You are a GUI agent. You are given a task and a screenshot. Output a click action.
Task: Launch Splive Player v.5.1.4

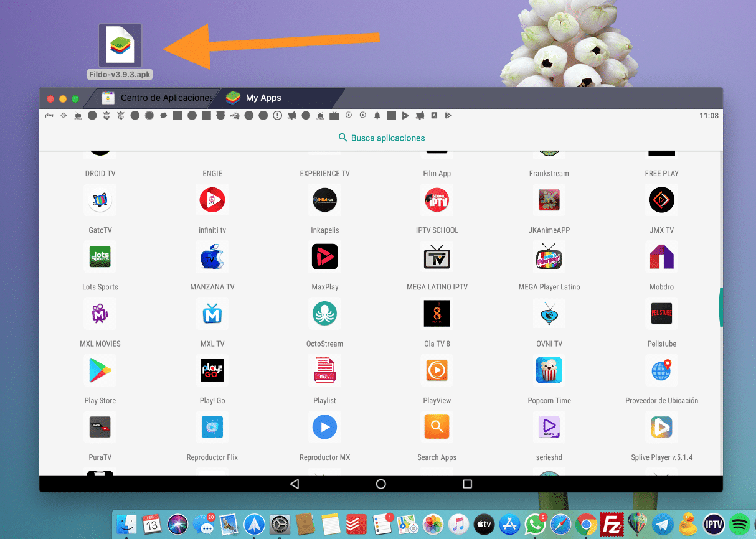(661, 427)
